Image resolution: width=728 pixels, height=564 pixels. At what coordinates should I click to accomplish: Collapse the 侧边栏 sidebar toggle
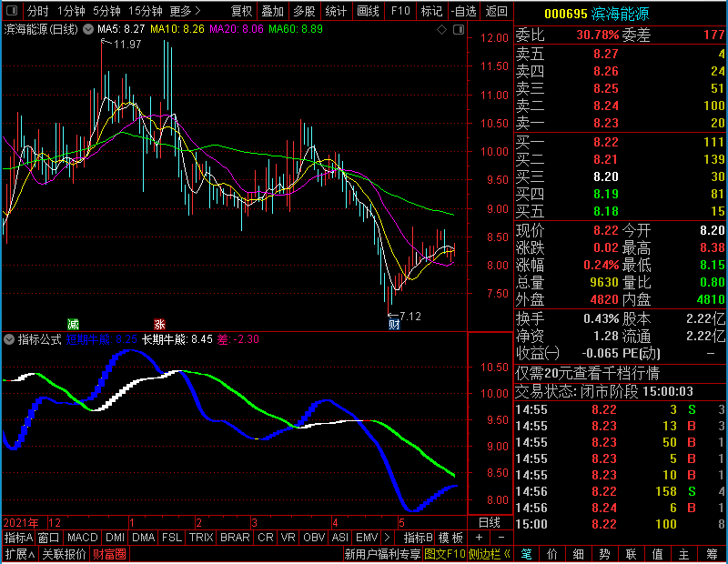(490, 554)
